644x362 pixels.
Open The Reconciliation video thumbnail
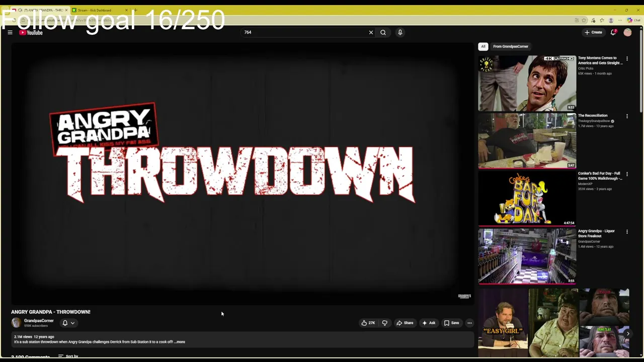pos(527,141)
